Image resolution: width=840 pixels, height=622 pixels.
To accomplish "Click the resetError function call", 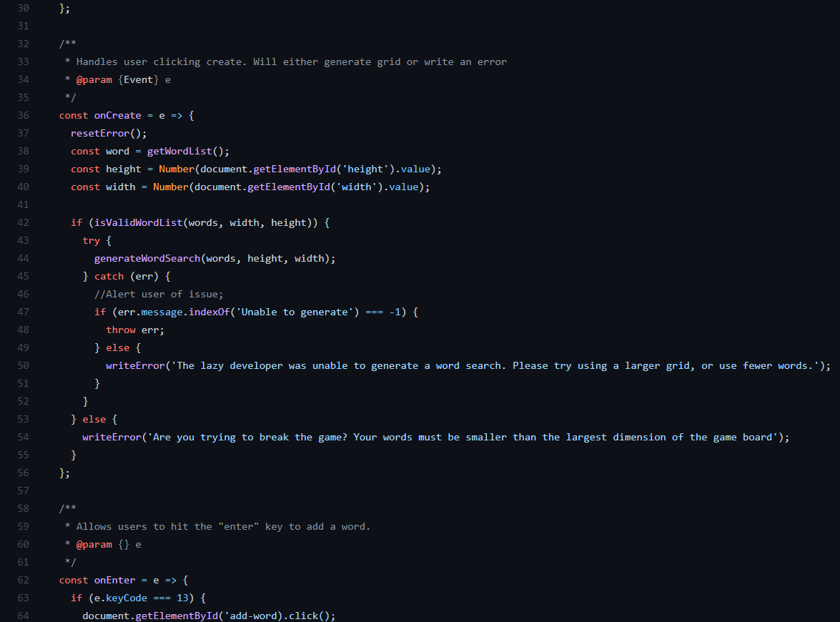I will (99, 133).
